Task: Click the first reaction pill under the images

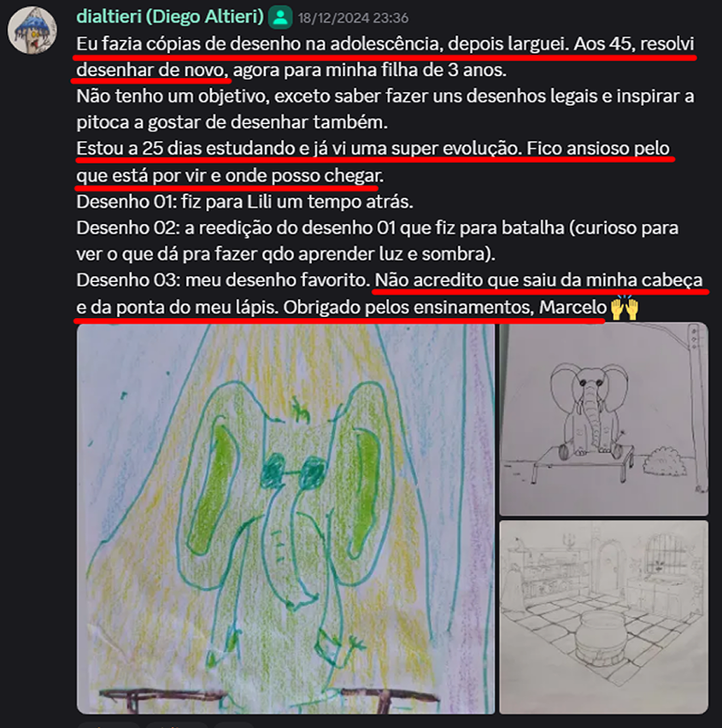Action: pyautogui.click(x=109, y=725)
